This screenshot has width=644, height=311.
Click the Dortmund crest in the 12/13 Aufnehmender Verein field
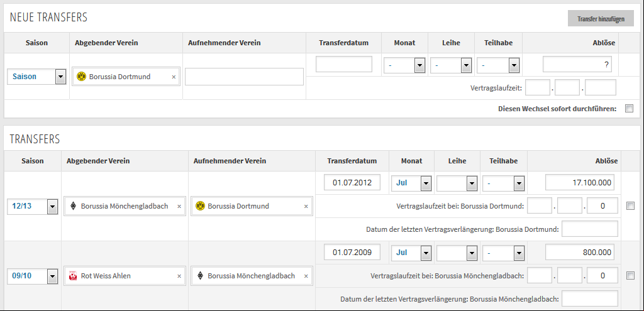[x=200, y=206]
